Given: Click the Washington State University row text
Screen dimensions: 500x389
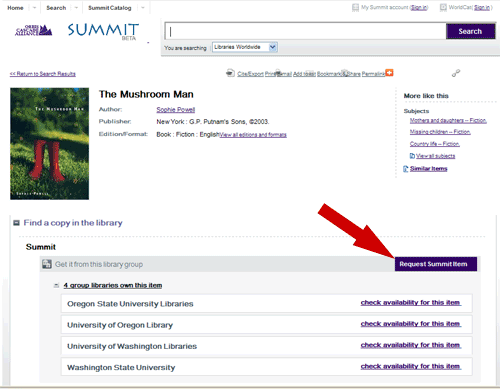Looking at the screenshot, I should (121, 367).
